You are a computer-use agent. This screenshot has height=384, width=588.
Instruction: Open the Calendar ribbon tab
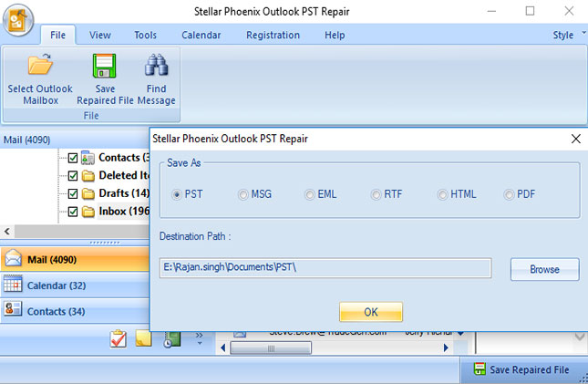[201, 36]
